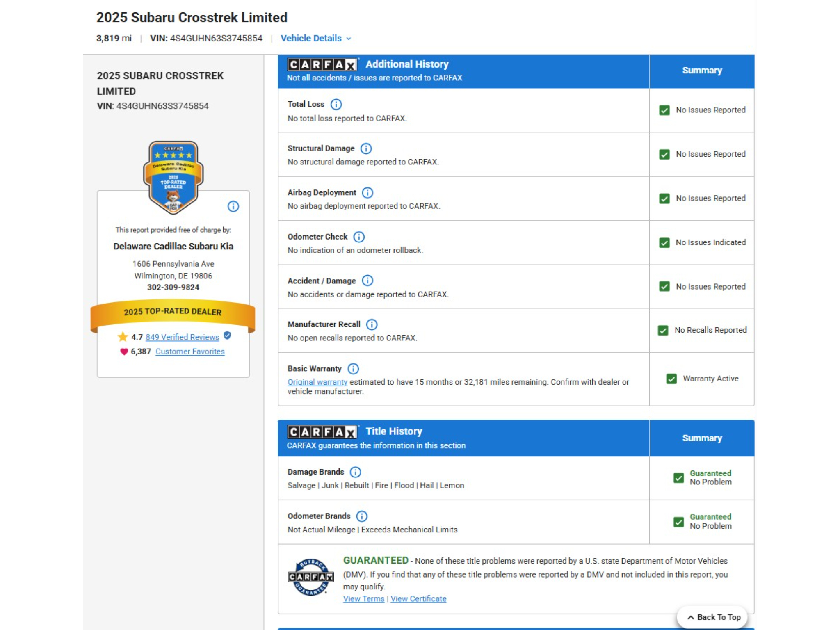
Task: Open the Customer Favorites link
Action: [190, 352]
